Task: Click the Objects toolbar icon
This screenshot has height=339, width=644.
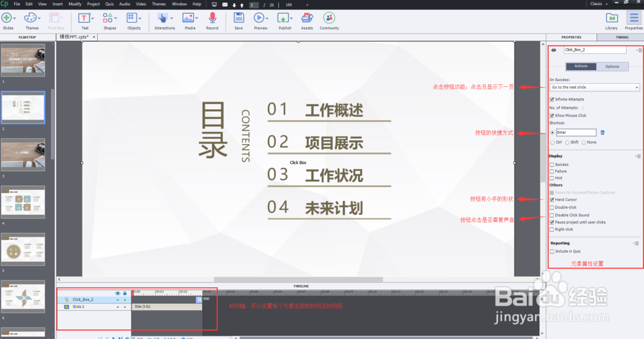Action: [x=131, y=18]
